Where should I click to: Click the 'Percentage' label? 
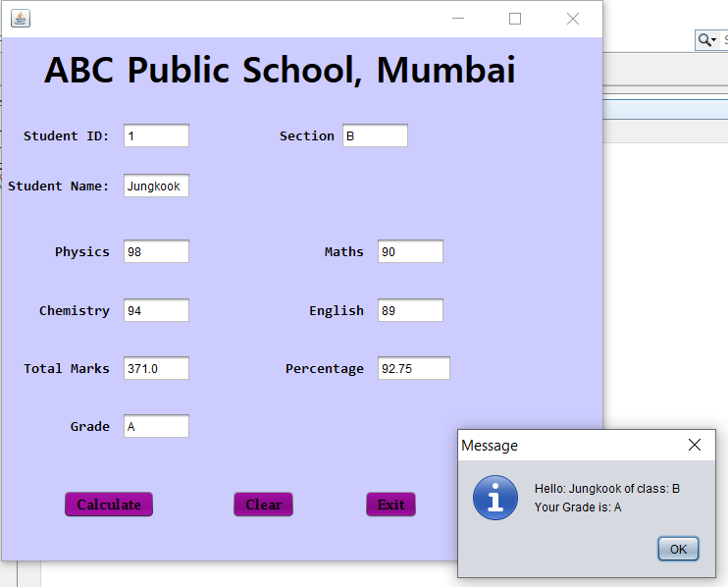tap(325, 369)
